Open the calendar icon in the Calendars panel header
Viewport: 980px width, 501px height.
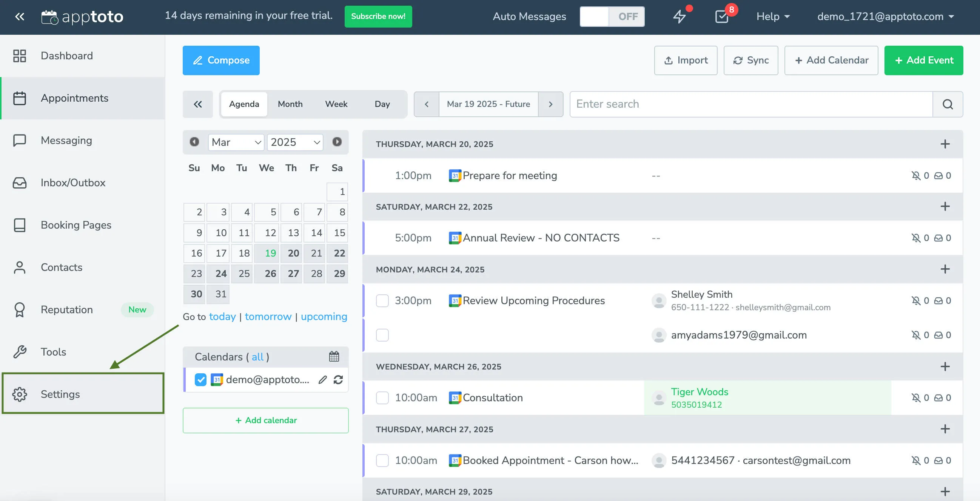point(334,356)
